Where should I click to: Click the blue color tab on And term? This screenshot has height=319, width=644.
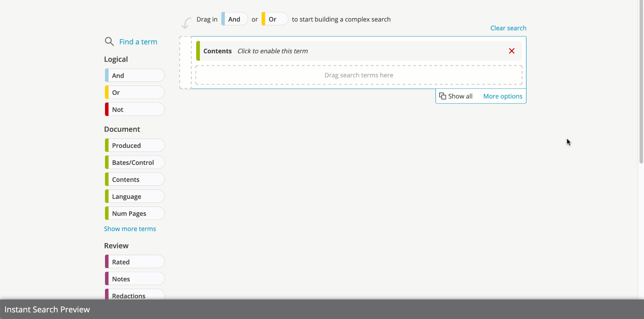pyautogui.click(x=107, y=75)
